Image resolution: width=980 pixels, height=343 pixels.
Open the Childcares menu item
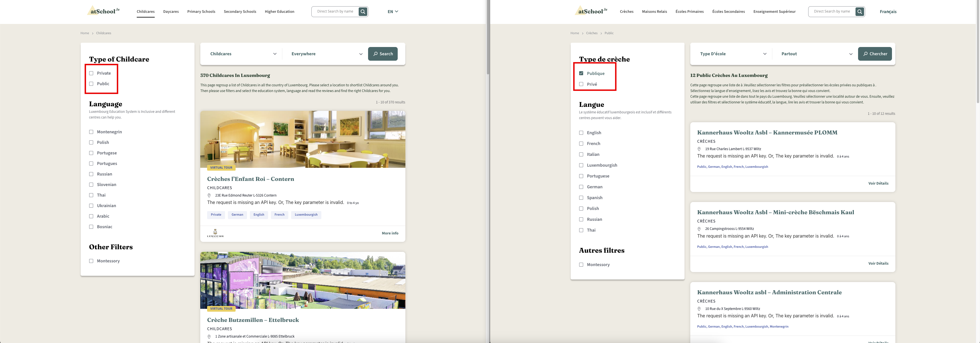[146, 11]
